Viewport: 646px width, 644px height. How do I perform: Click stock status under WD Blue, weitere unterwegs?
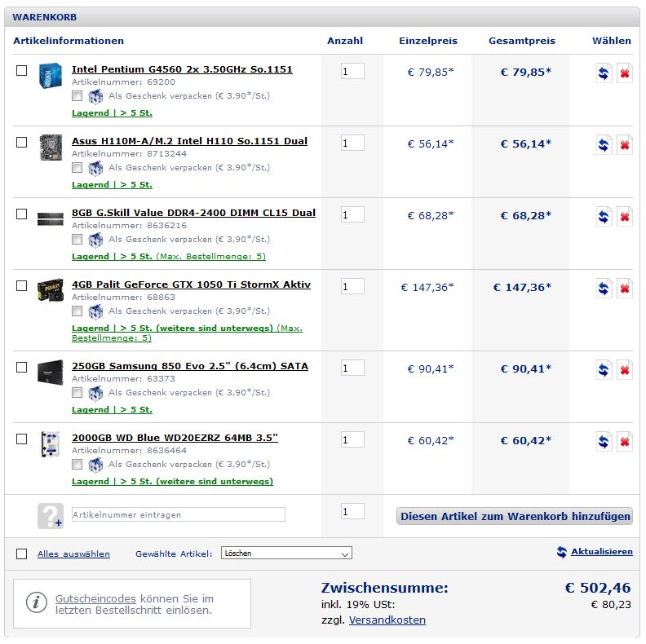point(172,481)
